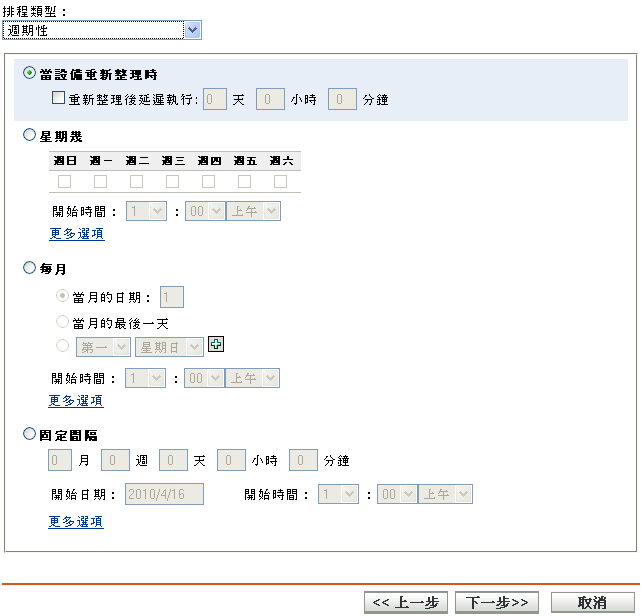
Task: Open the 排程類型 dropdown showing 週期性
Action: 102,30
